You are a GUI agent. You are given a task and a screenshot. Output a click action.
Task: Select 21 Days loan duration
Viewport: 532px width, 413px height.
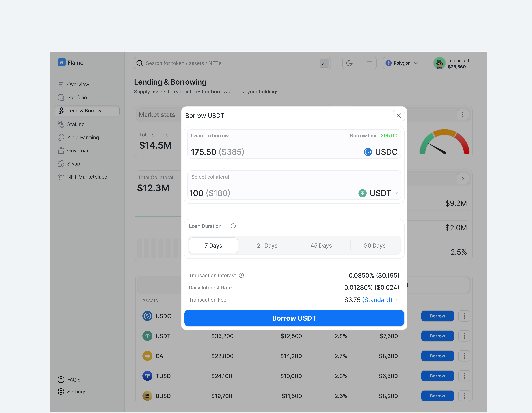pos(267,246)
